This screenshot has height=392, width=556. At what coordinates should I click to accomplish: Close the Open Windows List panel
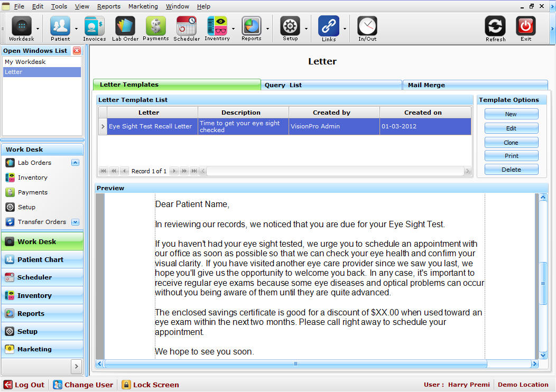(x=77, y=51)
